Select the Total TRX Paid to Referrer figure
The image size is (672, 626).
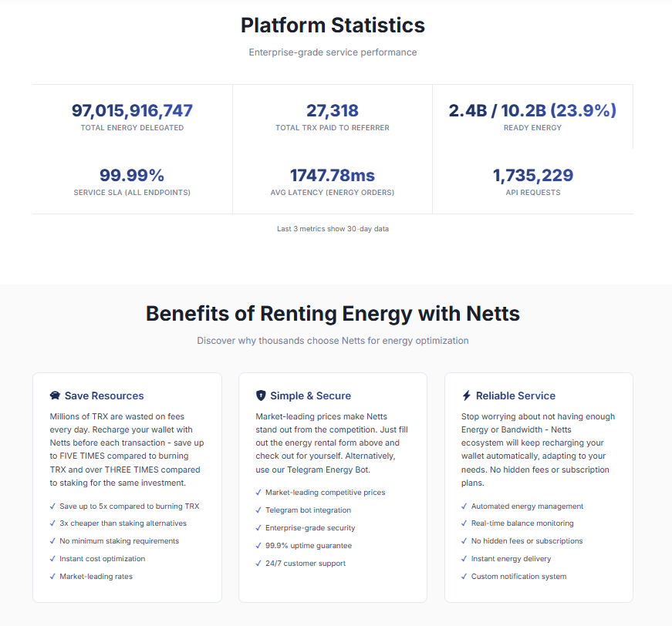(x=333, y=111)
